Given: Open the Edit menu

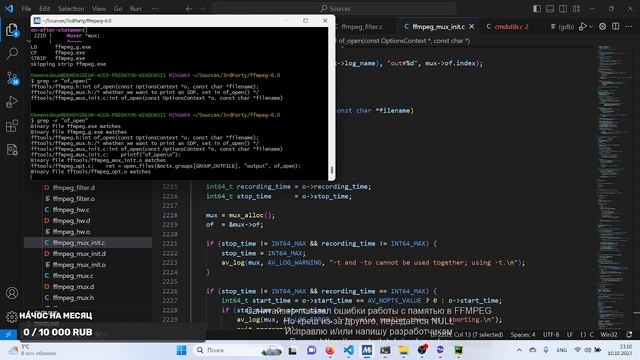Looking at the screenshot, I should pos(44,9).
